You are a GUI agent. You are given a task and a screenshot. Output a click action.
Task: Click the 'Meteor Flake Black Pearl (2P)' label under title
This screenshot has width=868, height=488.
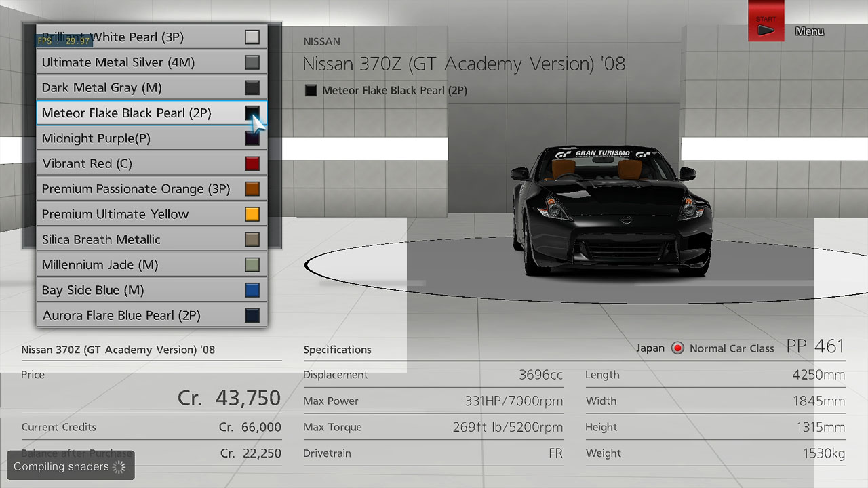point(395,90)
